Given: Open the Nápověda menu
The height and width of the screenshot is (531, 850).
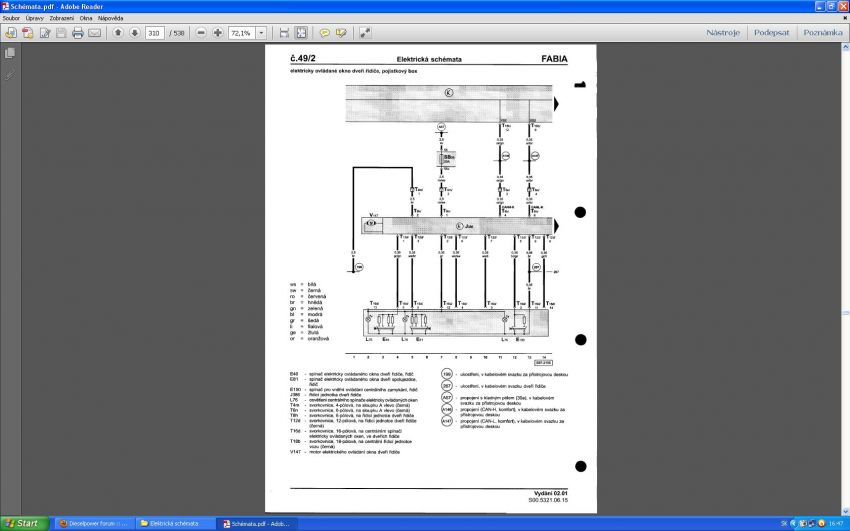Looking at the screenshot, I should [111, 18].
